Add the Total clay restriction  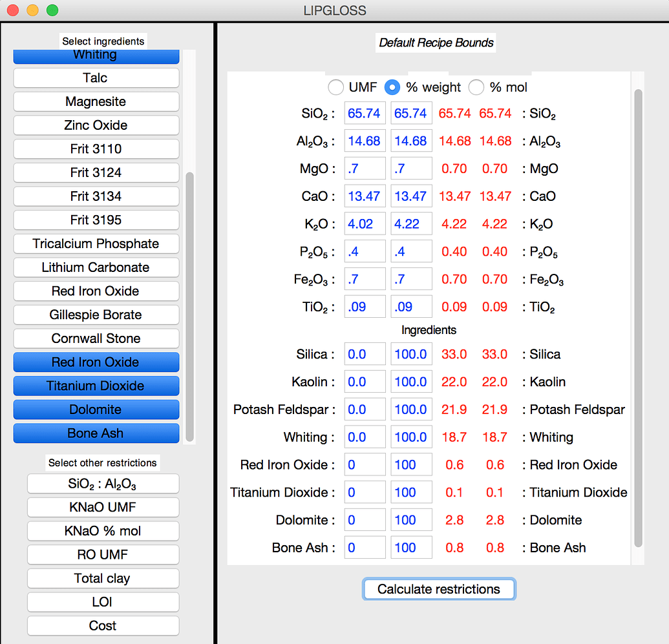click(102, 578)
